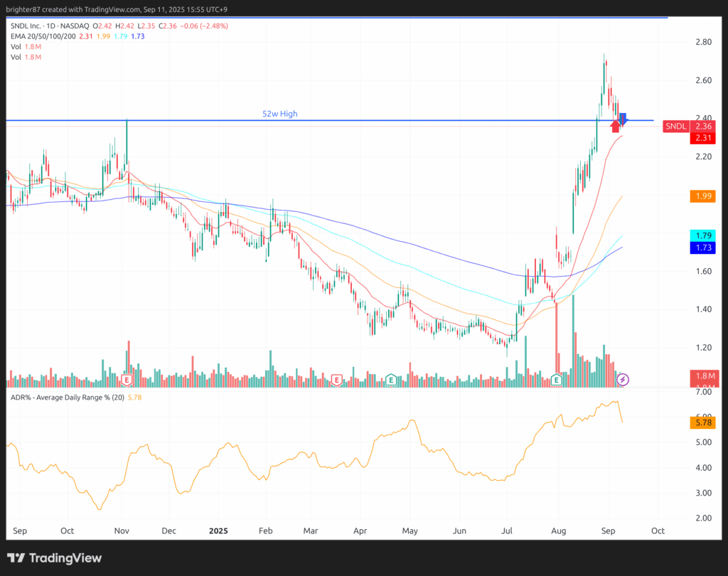728x576 pixels.
Task: Click the 2.20 price axis label
Action: click(703, 156)
